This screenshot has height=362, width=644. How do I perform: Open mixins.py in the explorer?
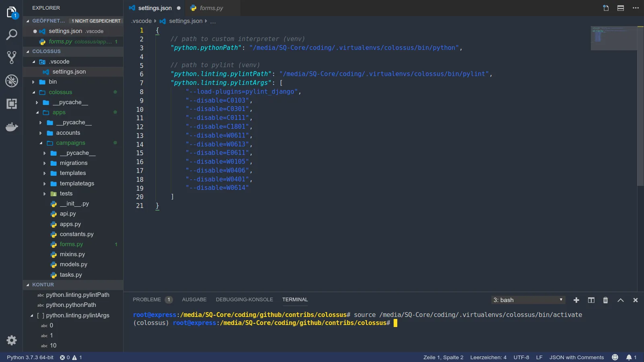click(73, 255)
